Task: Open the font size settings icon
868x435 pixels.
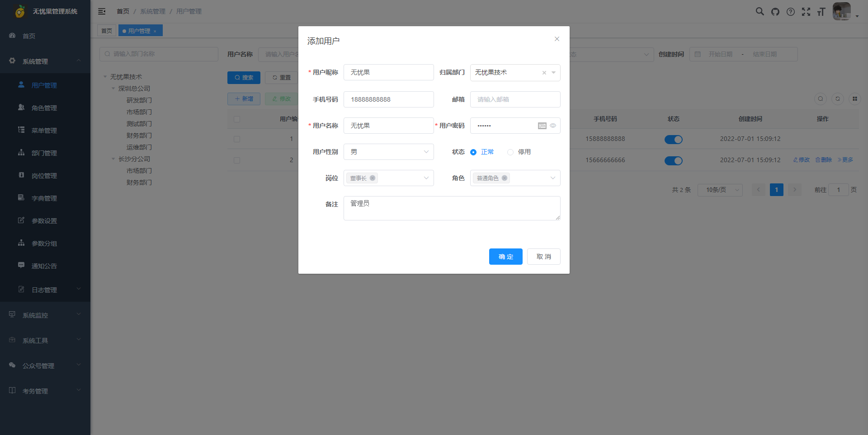Action: [821, 12]
